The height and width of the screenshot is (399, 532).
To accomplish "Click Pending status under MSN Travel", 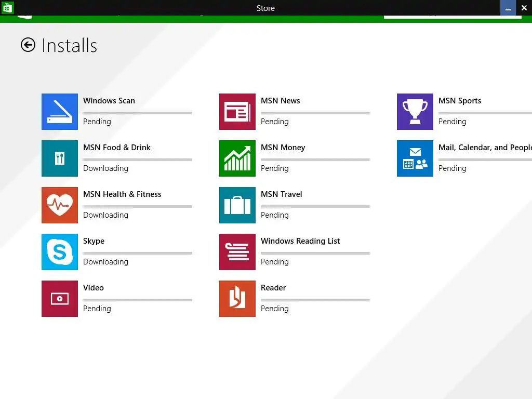I will pos(275,215).
